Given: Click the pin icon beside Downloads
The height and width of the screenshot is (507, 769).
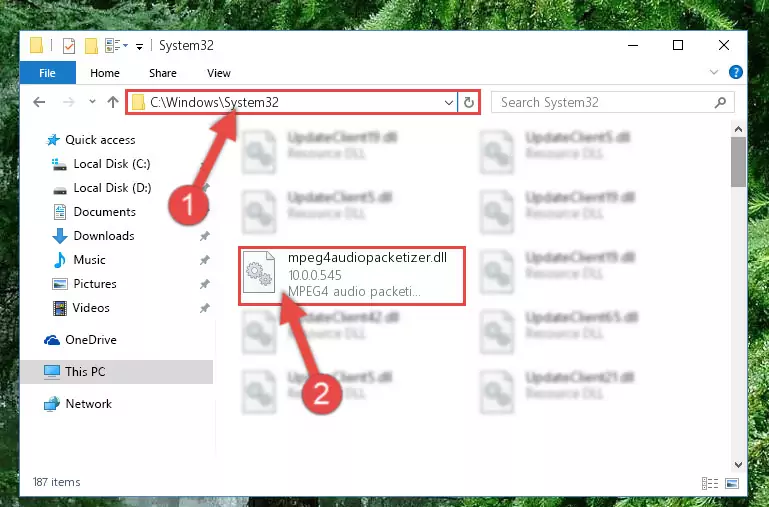Looking at the screenshot, I should coord(205,236).
